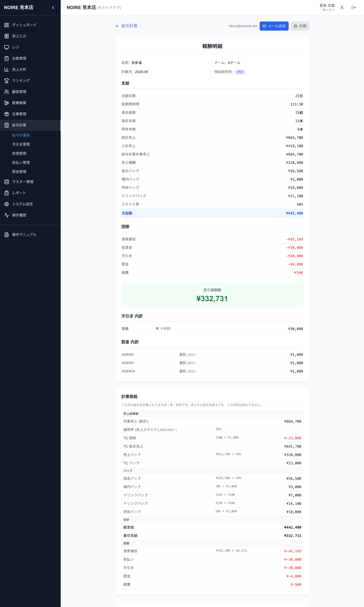Image resolution: width=364 pixels, height=607 pixels.
Task: Click the レジ monitor icon
Action: point(7,47)
